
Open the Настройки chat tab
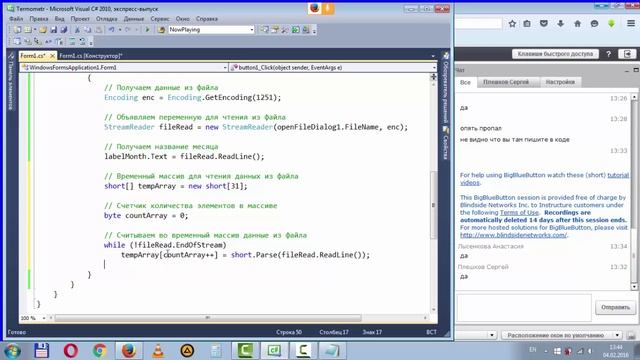coord(560,82)
